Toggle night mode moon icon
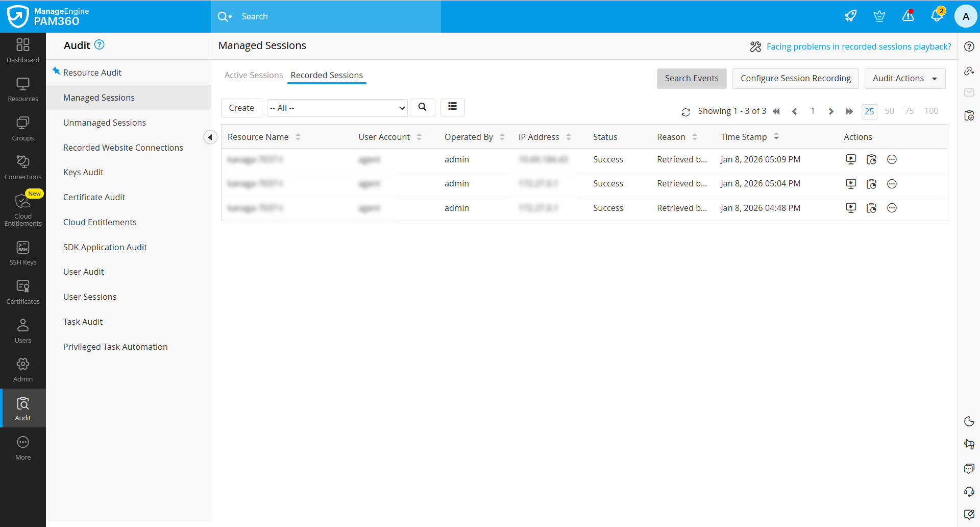This screenshot has width=980, height=527. 969,421
